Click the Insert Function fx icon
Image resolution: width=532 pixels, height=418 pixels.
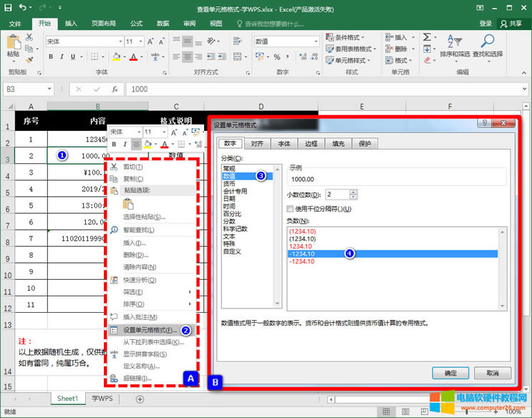(x=114, y=89)
